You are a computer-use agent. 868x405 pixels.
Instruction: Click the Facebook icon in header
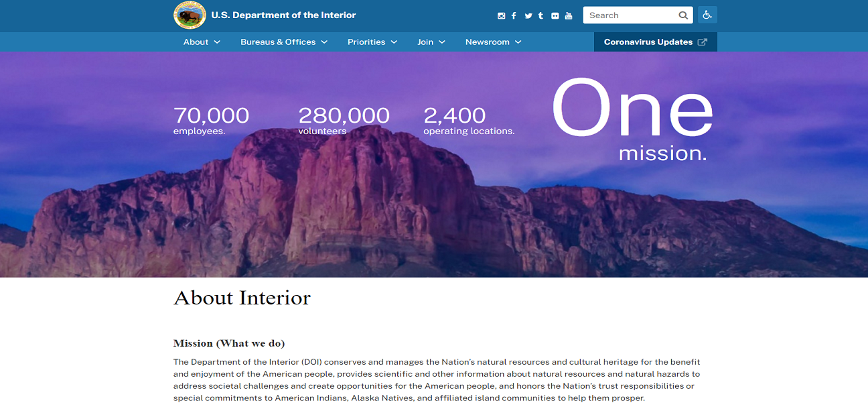[x=514, y=15]
